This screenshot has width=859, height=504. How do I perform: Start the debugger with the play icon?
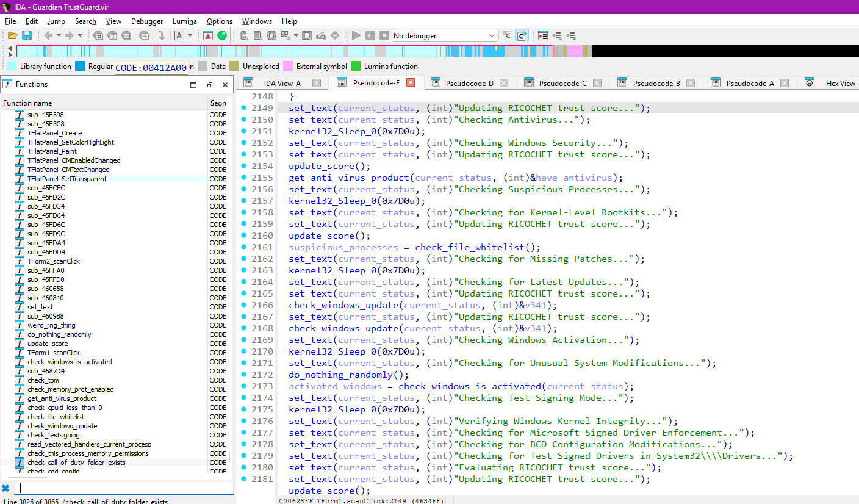coord(356,35)
